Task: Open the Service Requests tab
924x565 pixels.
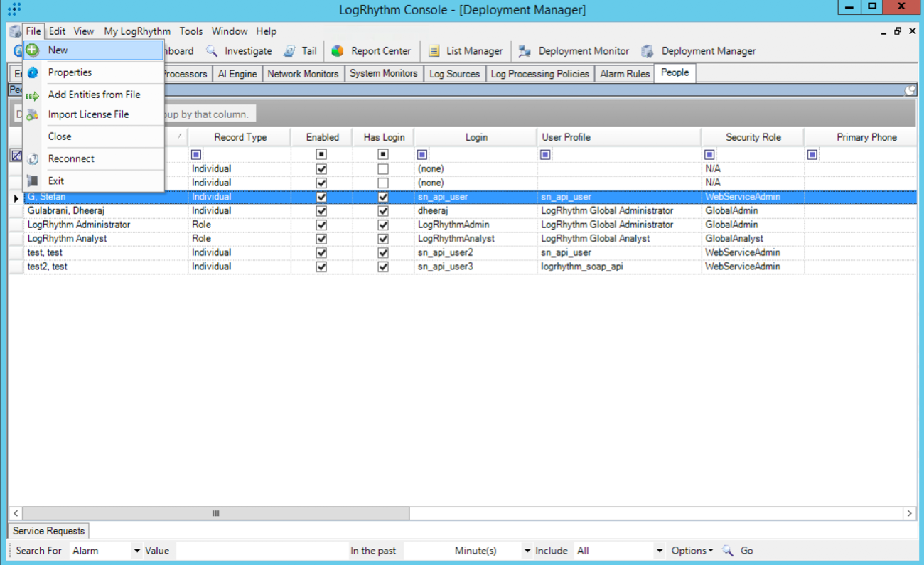Action: pos(48,531)
